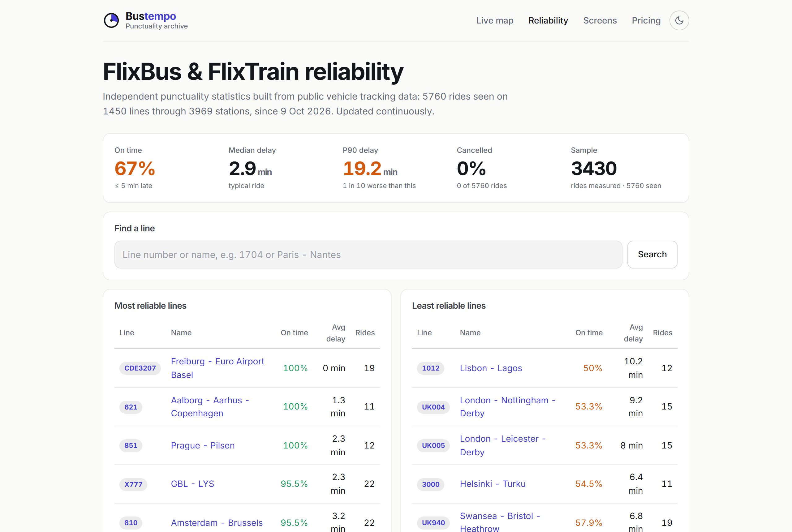Open the Freiburg - Euro Airport Basel line

(x=217, y=368)
